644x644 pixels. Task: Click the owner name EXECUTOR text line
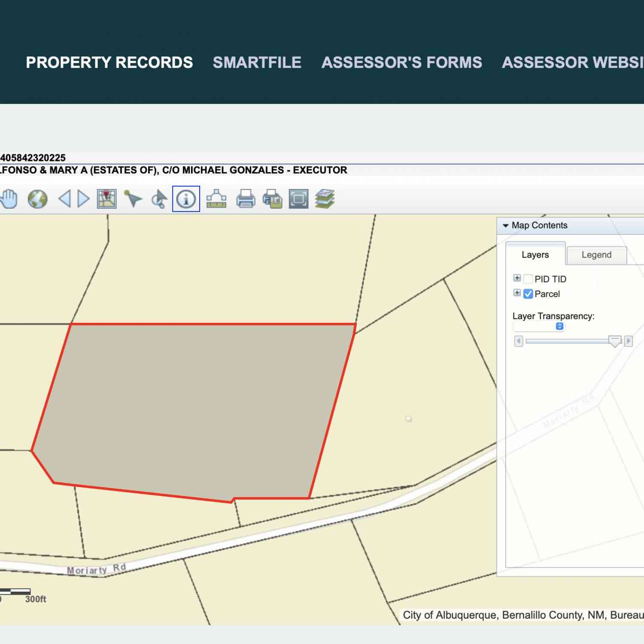(x=173, y=170)
